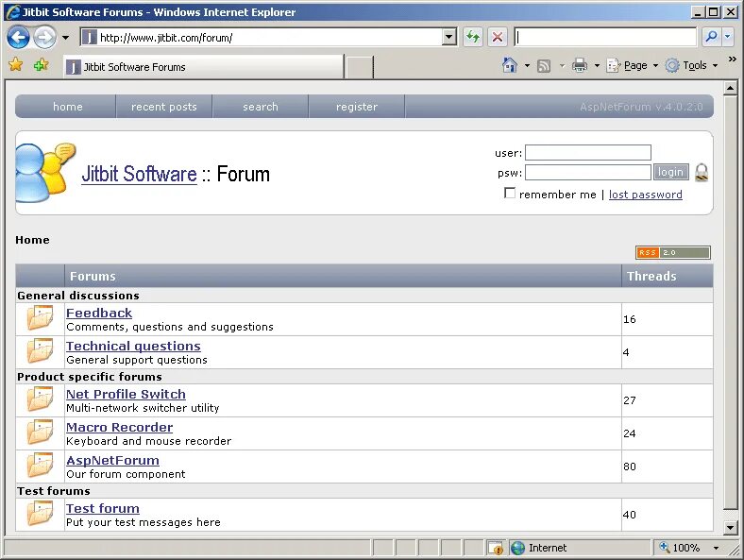Toggle the remember me checkbox
Image resolution: width=744 pixels, height=560 pixels.
click(x=510, y=194)
